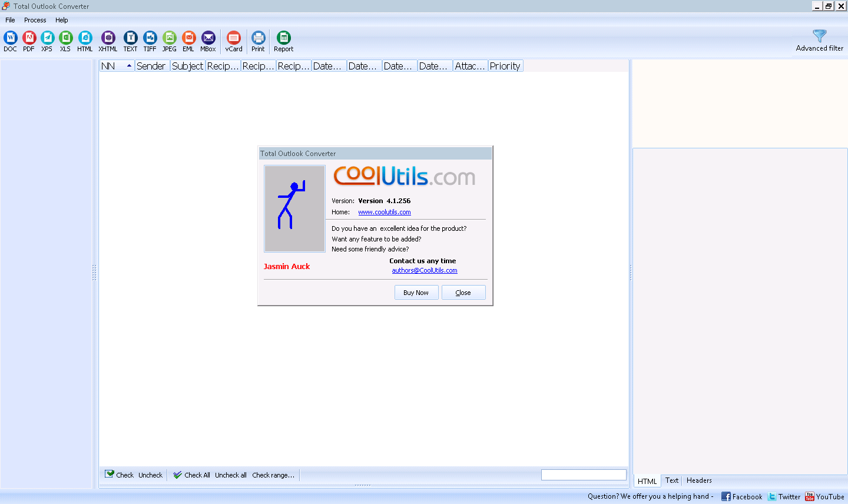Choose the TIFF output format icon
The width and height of the screenshot is (848, 504).
click(150, 40)
